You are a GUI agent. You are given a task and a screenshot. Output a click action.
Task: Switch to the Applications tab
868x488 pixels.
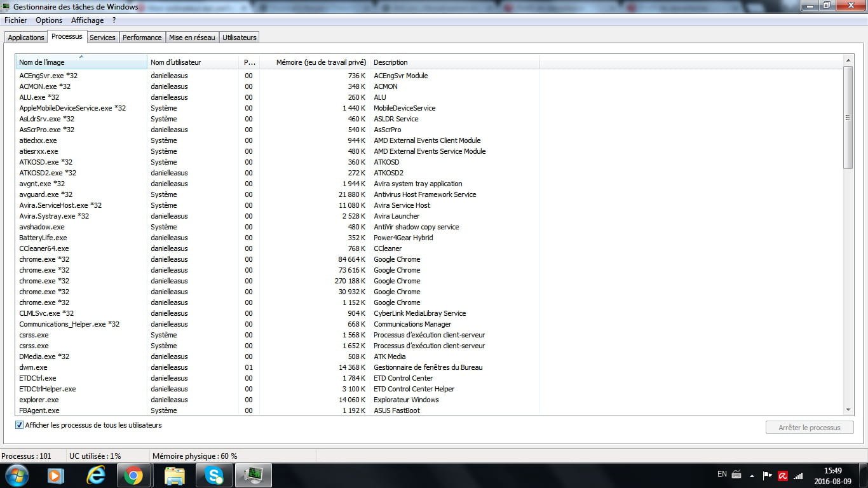(x=26, y=37)
